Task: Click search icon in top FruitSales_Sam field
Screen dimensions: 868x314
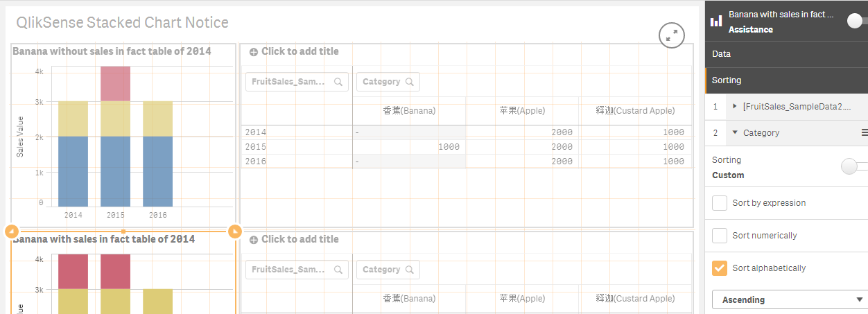Action: pyautogui.click(x=338, y=82)
